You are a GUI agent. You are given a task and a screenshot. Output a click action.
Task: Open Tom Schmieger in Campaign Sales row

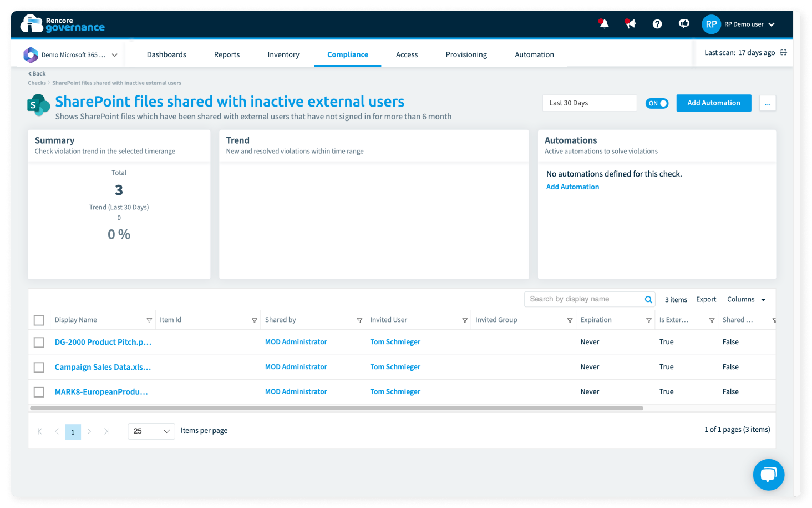pyautogui.click(x=395, y=368)
